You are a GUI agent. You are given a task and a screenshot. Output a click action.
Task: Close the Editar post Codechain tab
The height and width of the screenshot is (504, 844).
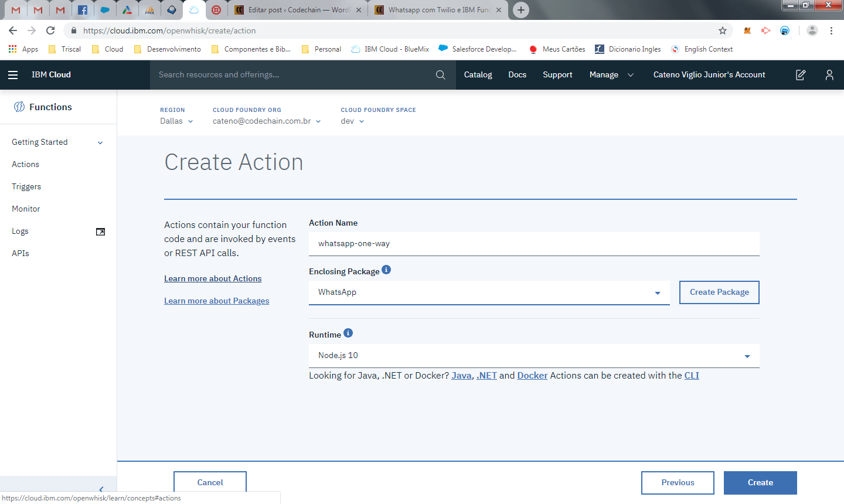tap(359, 10)
